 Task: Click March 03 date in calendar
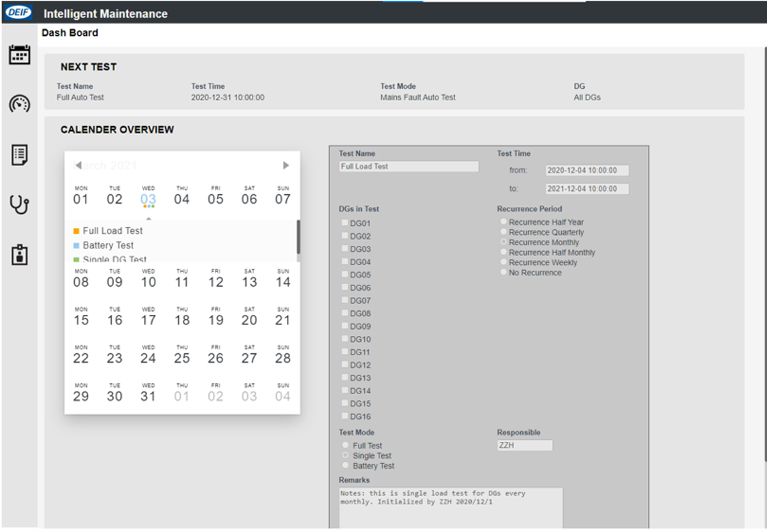(x=148, y=199)
